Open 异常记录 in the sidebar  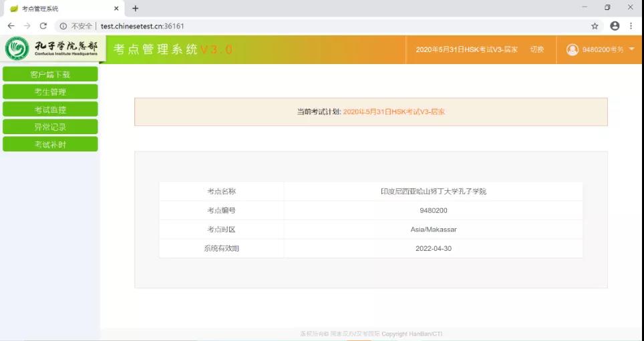coord(50,127)
